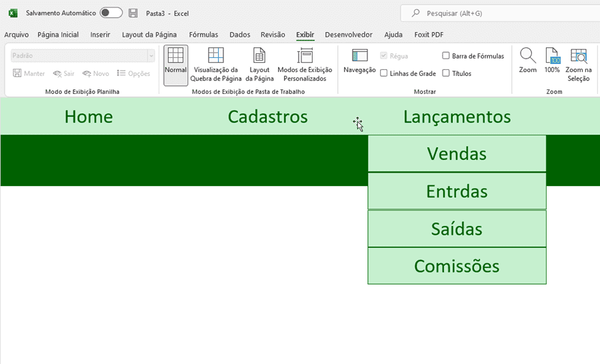600x364 pixels.
Task: Click the Excel app logo icon
Action: (x=13, y=13)
